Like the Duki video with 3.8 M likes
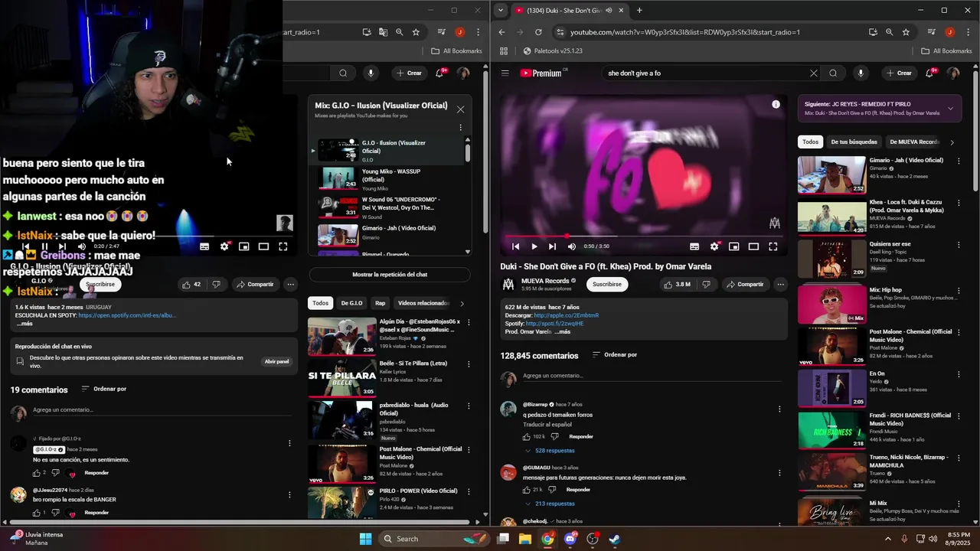The width and height of the screenshot is (980, 551). pos(677,284)
